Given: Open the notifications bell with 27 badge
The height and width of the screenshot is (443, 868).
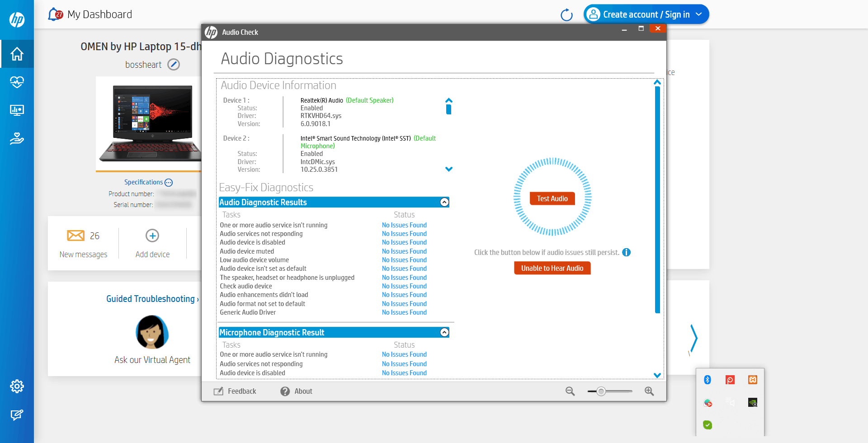Looking at the screenshot, I should point(55,14).
